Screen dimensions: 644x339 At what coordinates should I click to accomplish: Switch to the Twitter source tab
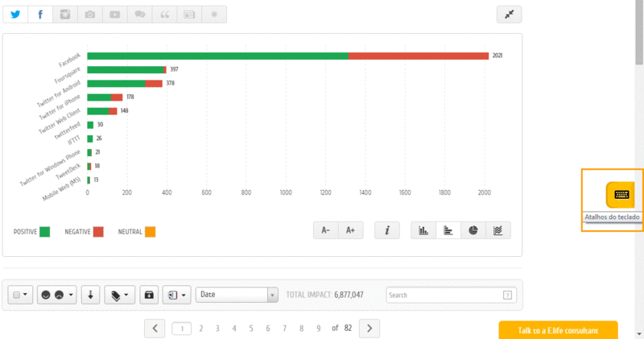[15, 14]
